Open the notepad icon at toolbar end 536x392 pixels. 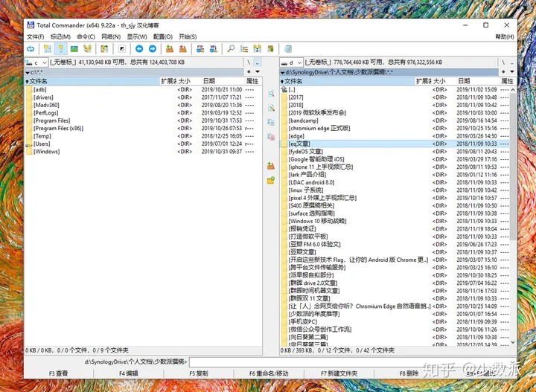(x=288, y=49)
